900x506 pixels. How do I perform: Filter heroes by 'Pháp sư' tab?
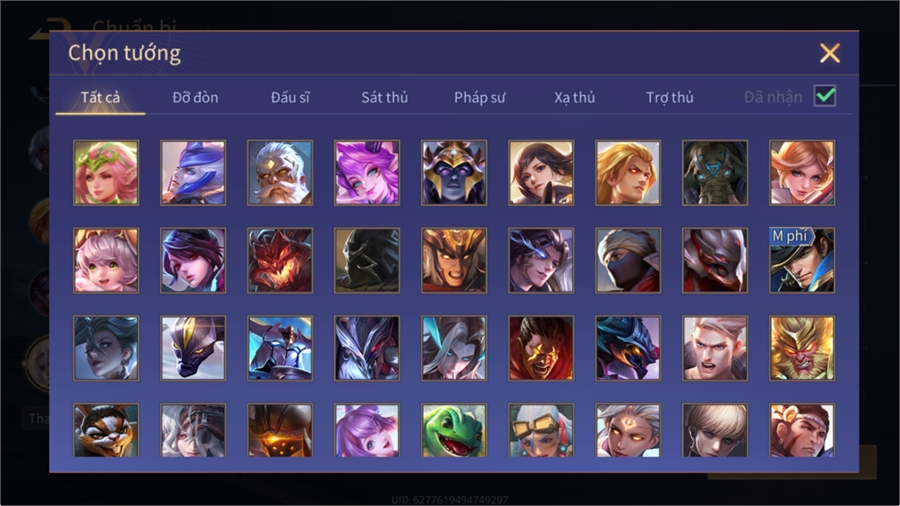click(479, 98)
